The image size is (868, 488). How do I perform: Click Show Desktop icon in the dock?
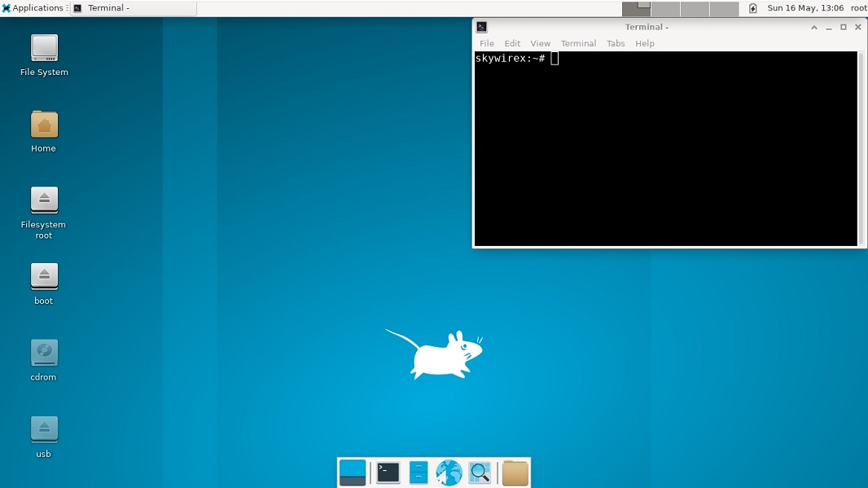coord(353,473)
